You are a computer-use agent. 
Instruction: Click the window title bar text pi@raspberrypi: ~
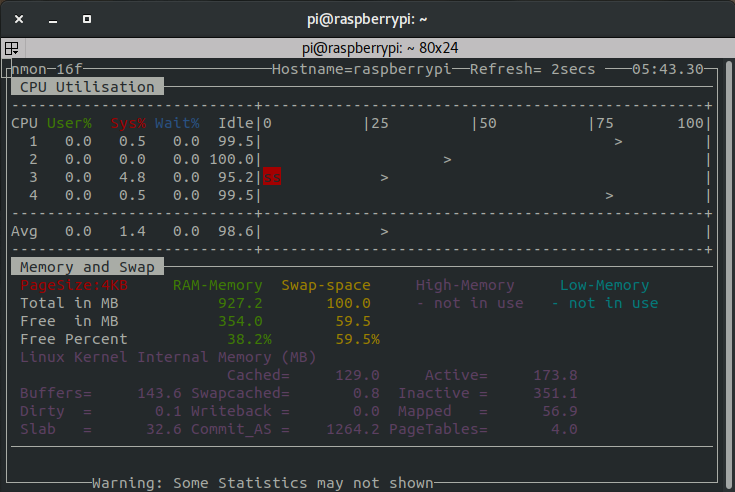367,18
